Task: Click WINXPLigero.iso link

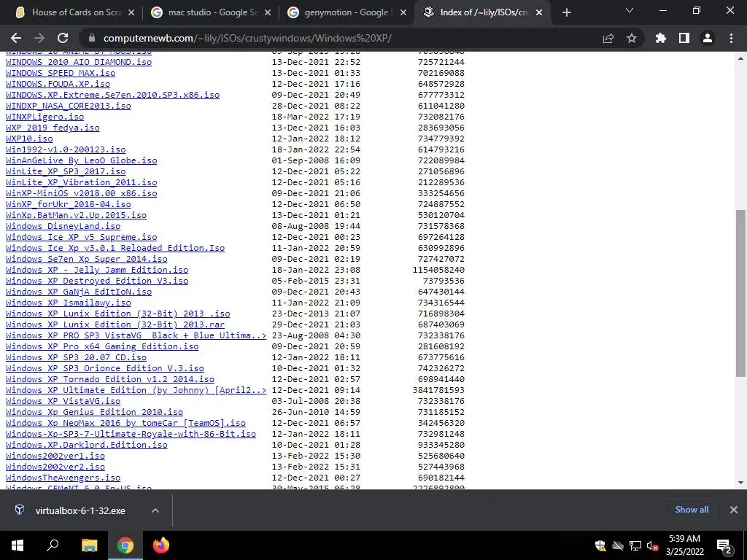Action: (44, 117)
